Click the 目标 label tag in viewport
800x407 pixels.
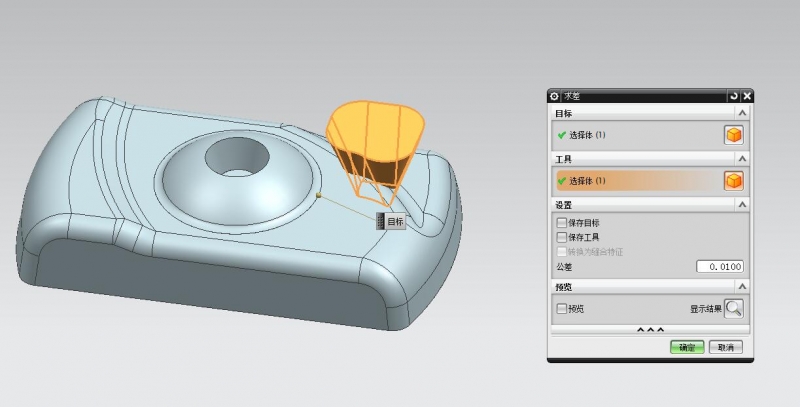394,222
